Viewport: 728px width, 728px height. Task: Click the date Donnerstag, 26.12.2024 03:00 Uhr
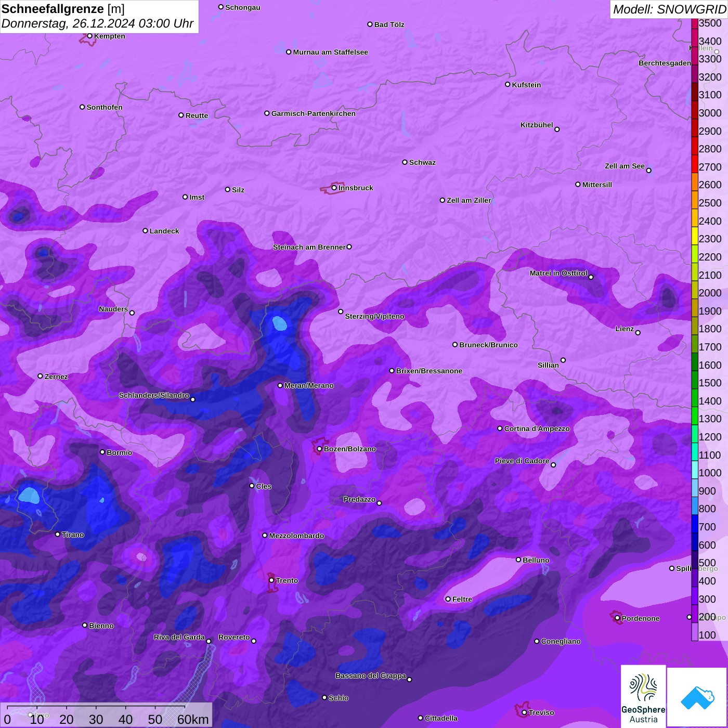pos(97,23)
